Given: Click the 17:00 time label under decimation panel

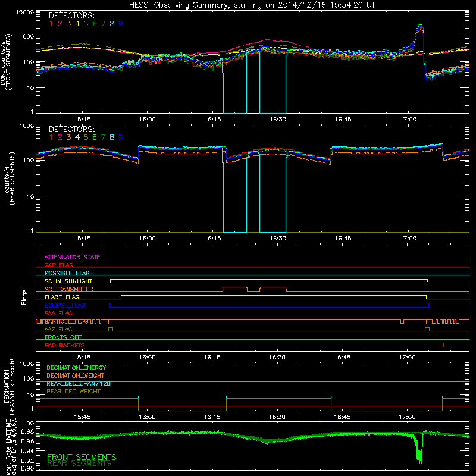Looking at the screenshot, I should click(x=408, y=417).
